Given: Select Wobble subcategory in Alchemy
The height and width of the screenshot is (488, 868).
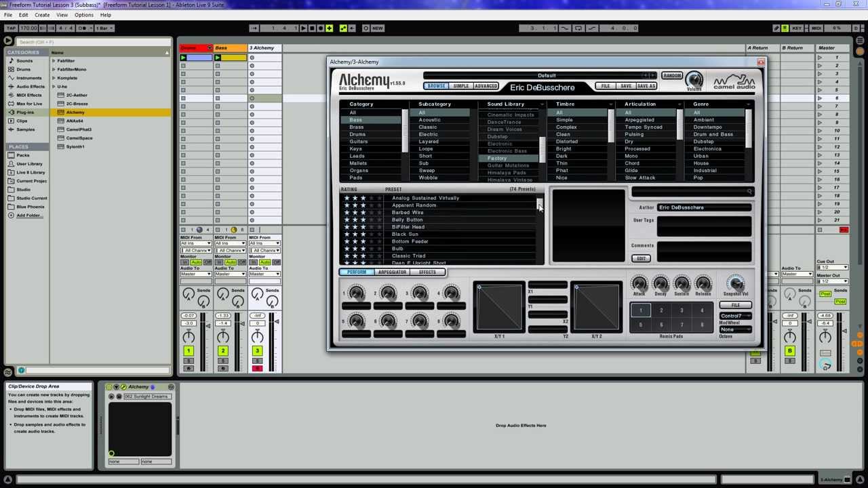Looking at the screenshot, I should tap(428, 178).
